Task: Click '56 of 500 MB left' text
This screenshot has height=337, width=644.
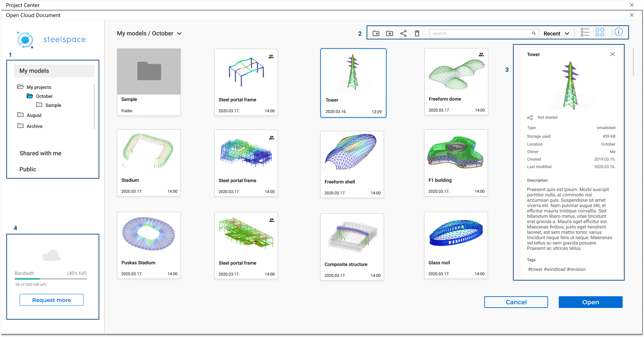Action: click(x=31, y=285)
